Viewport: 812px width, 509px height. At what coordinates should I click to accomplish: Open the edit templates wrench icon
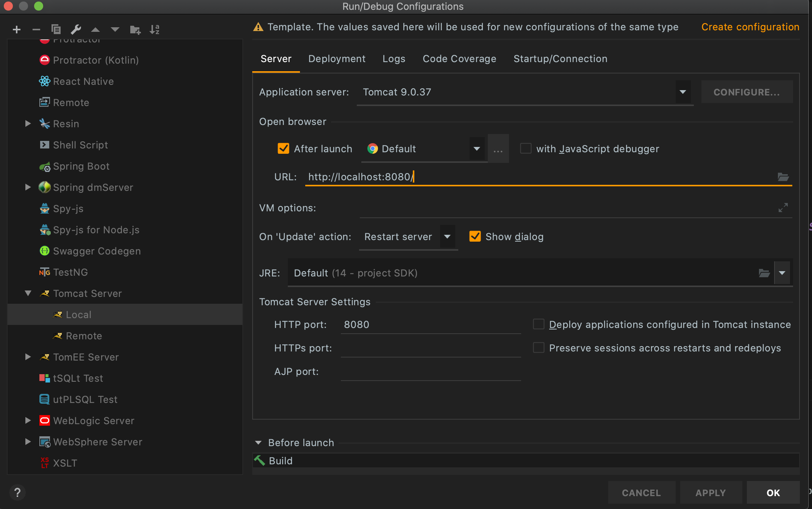(x=76, y=30)
